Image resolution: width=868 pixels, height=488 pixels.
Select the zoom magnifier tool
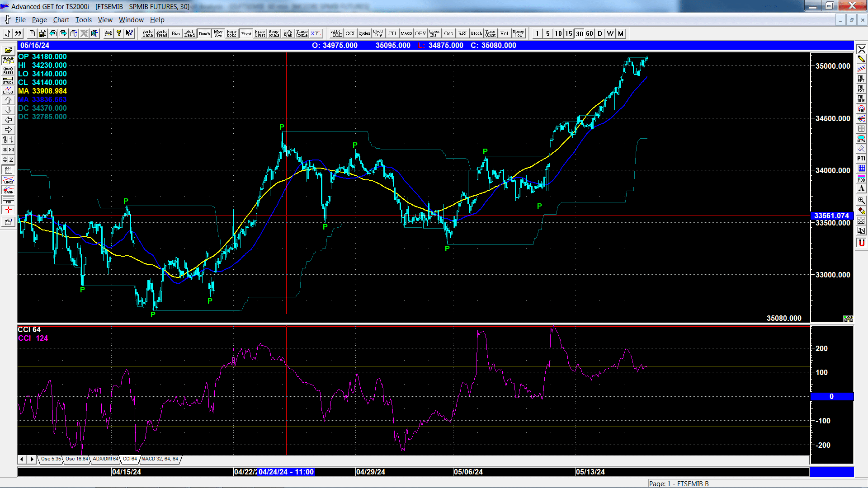[861, 200]
